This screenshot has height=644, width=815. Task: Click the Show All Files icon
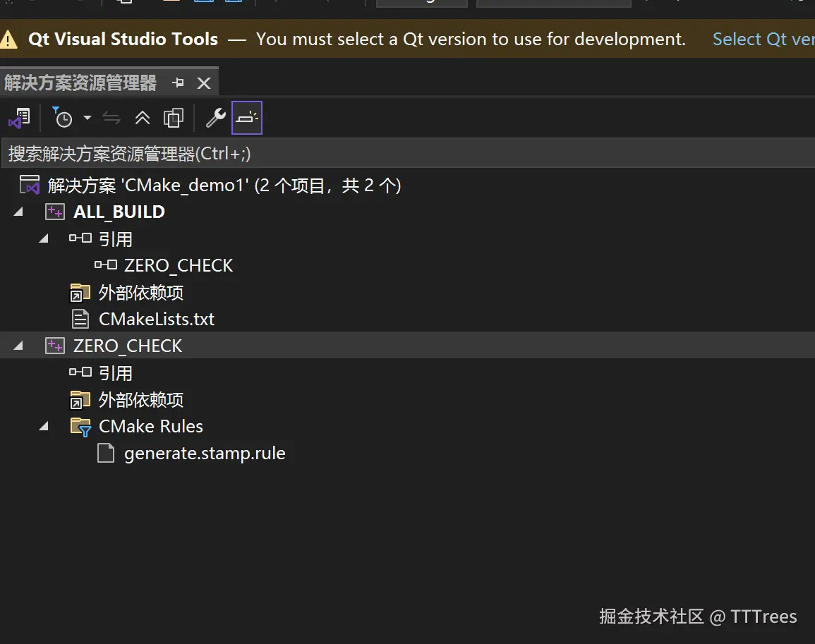click(174, 118)
